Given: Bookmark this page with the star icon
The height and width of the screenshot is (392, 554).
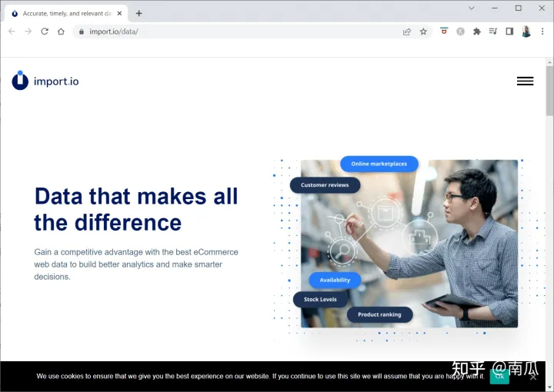Looking at the screenshot, I should coord(423,32).
